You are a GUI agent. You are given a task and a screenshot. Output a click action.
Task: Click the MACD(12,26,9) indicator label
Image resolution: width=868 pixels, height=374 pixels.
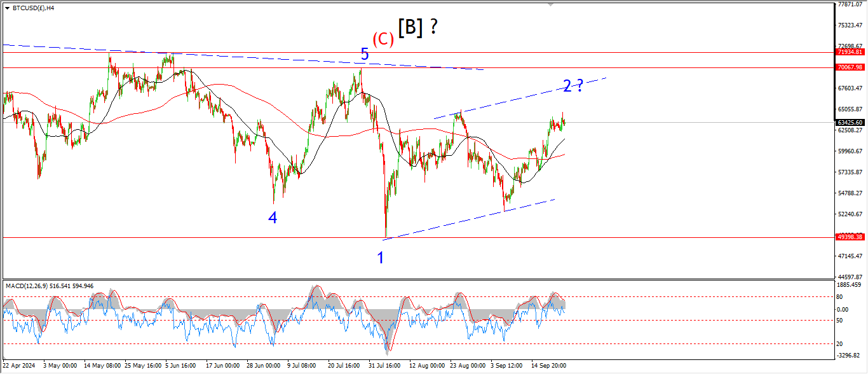[x=50, y=286]
